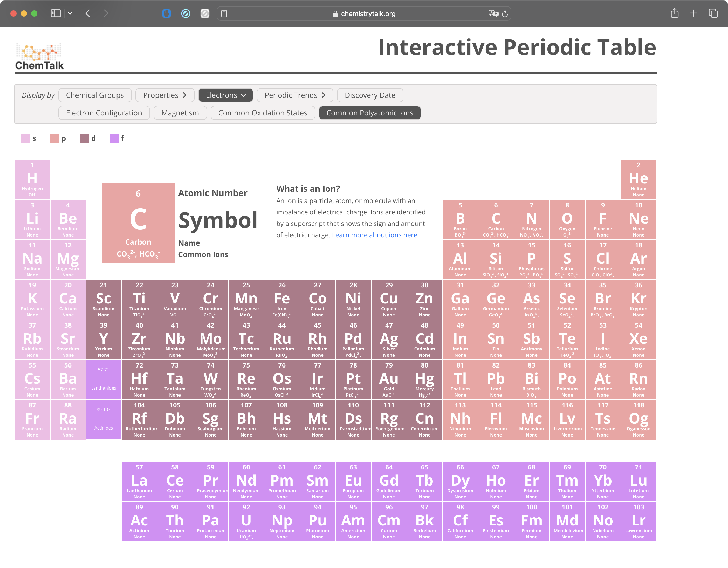The width and height of the screenshot is (728, 568).
Task: Select the Phosphorus element tile
Action: click(x=531, y=260)
